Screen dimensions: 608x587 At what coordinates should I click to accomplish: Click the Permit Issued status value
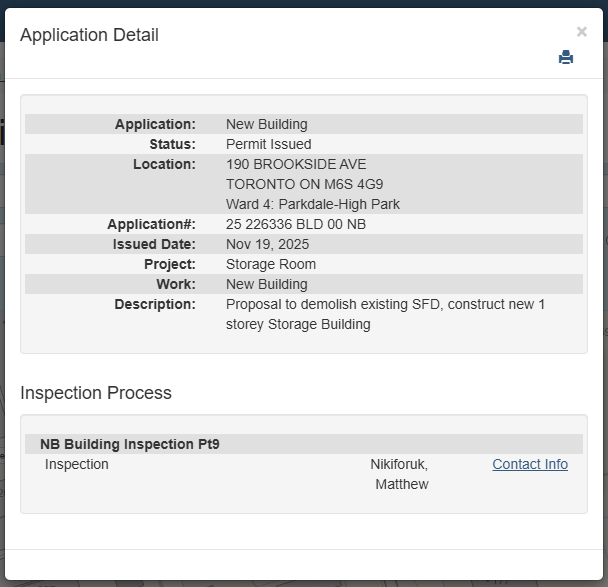pos(268,144)
